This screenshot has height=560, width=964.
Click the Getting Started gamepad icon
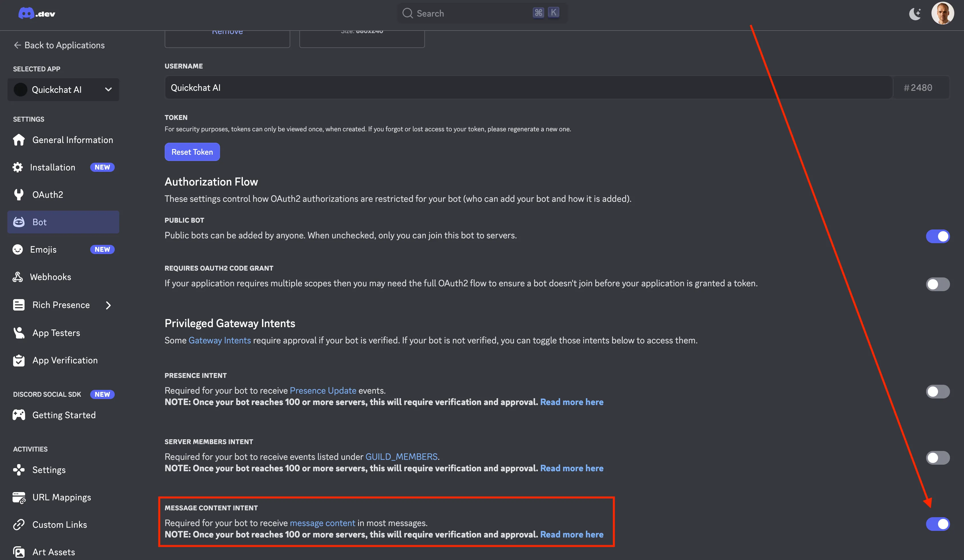coord(18,415)
